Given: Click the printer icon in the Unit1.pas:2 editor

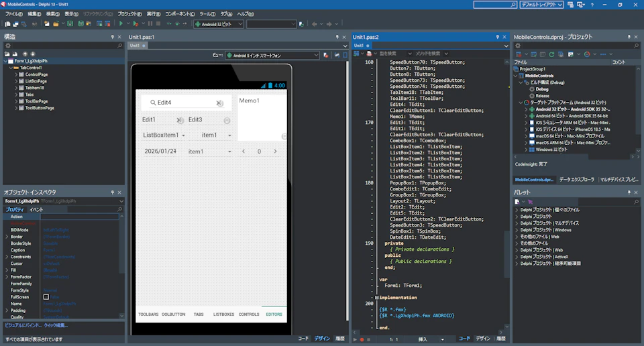Looking at the screenshot, I should (x=369, y=54).
